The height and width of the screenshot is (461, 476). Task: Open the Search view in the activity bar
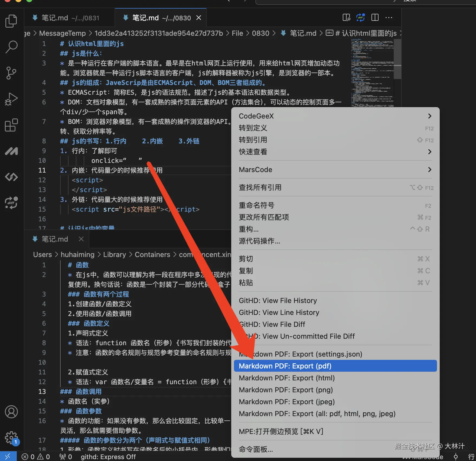11,47
